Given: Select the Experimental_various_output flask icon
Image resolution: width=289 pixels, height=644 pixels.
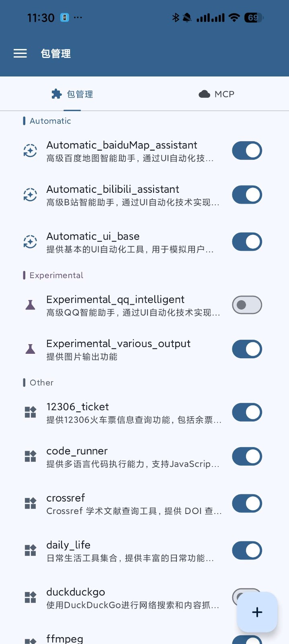Looking at the screenshot, I should point(30,349).
